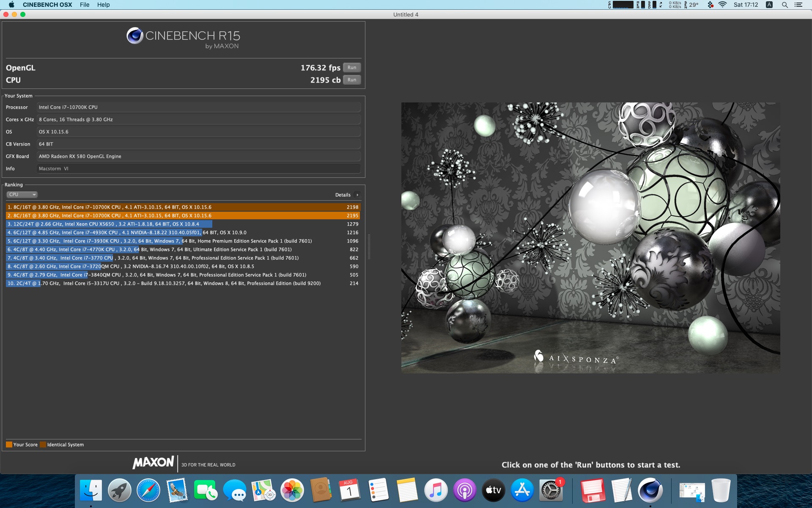This screenshot has width=812, height=508.
Task: Run the CPU benchmark test
Action: click(x=351, y=80)
